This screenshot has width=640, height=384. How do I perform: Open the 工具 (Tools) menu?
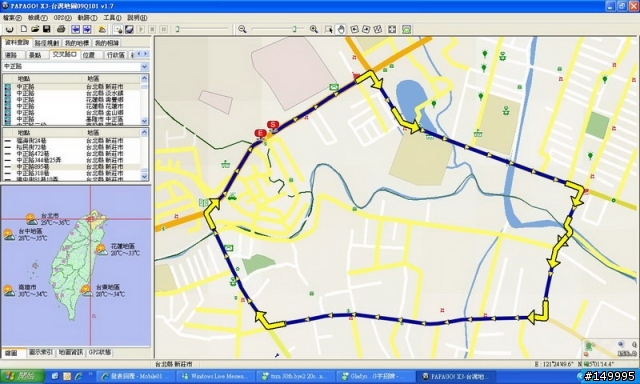112,18
